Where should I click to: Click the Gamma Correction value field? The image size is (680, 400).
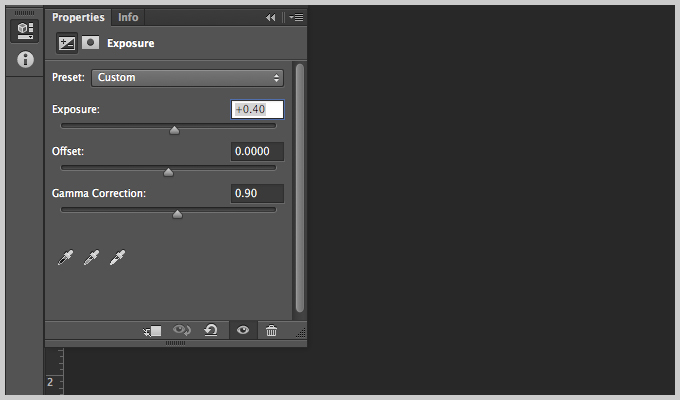pos(258,193)
